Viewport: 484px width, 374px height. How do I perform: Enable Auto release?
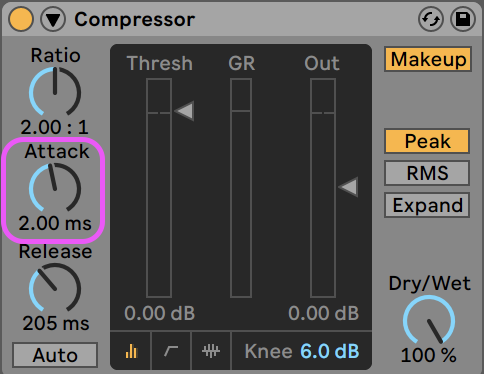click(55, 355)
